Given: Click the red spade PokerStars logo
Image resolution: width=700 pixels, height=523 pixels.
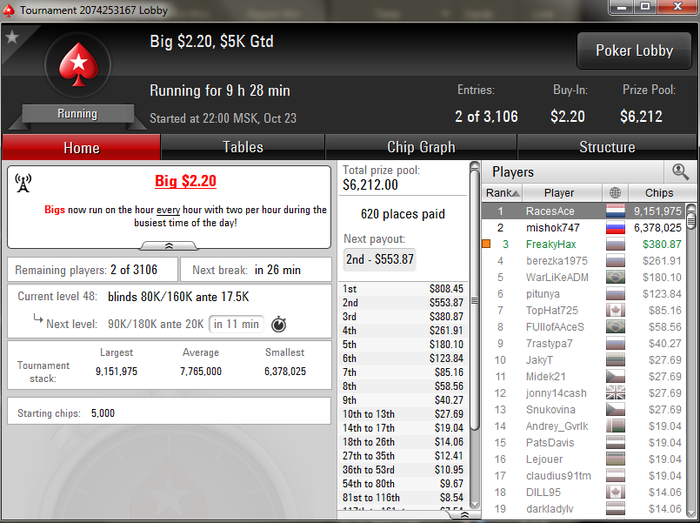Looking at the screenshot, I should [78, 65].
